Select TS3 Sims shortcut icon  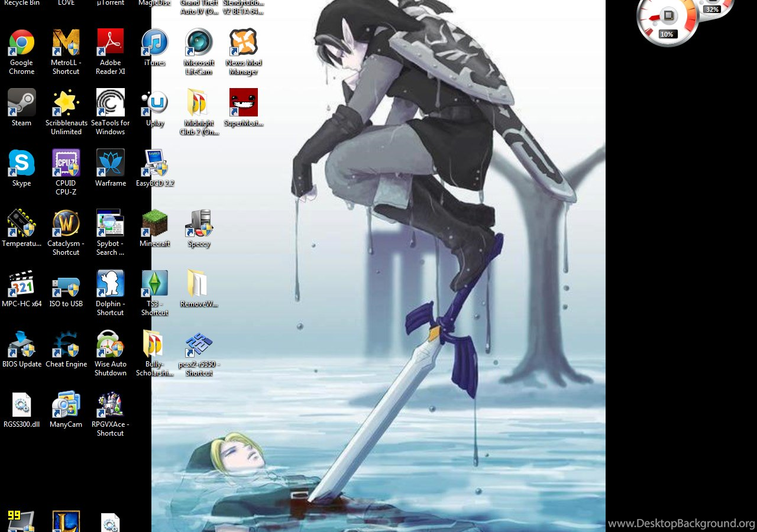pyautogui.click(x=154, y=283)
